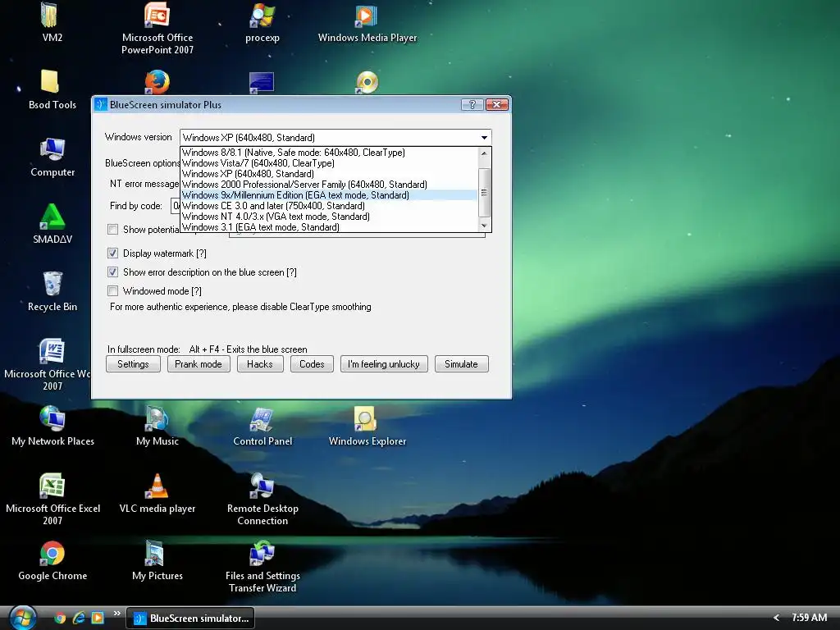Select Windows 9x/Millennium Edition option

coord(328,195)
